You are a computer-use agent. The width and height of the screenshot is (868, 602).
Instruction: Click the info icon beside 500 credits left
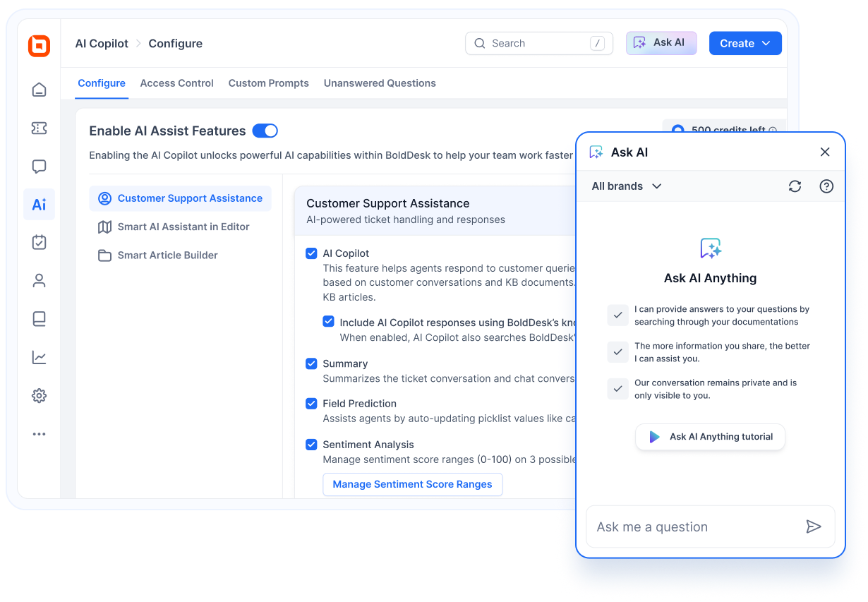773,130
